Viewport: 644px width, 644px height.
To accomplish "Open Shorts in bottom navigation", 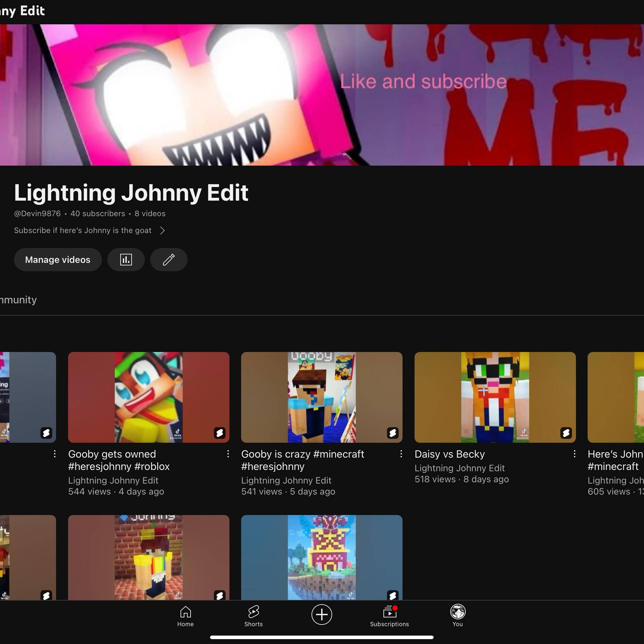I will [253, 616].
